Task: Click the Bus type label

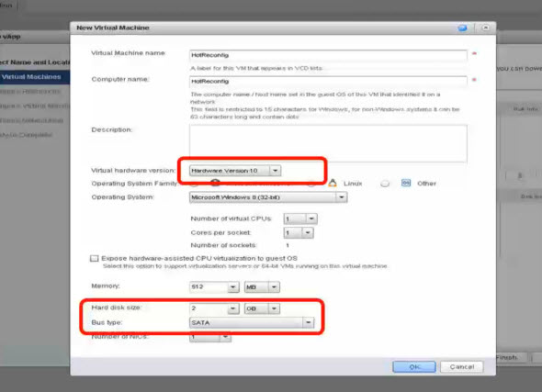Action: coord(107,322)
